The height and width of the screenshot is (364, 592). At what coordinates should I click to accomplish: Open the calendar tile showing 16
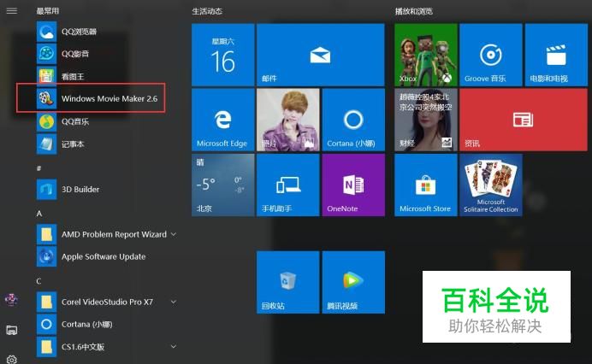[x=222, y=55]
